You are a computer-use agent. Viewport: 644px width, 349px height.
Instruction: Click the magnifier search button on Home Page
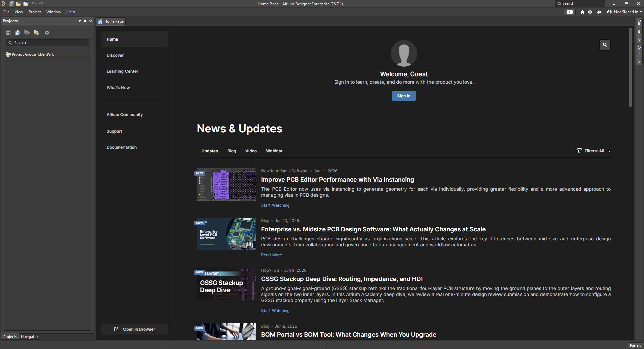(x=605, y=45)
